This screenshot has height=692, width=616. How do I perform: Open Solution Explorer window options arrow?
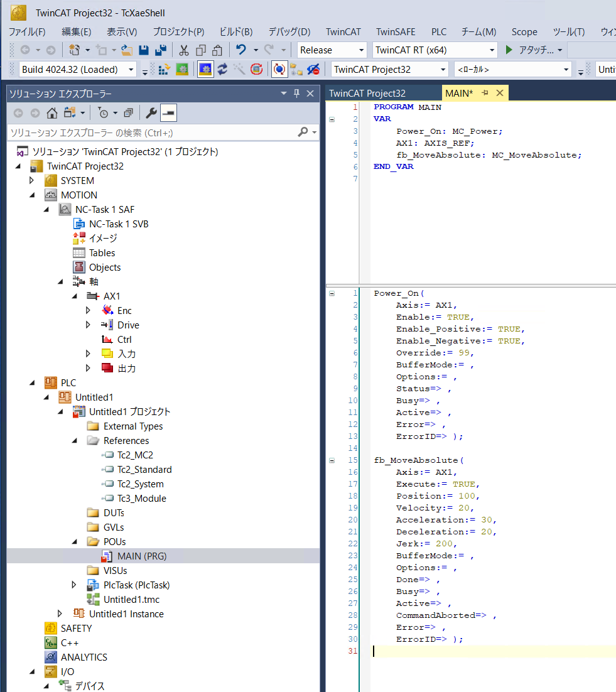(x=284, y=93)
